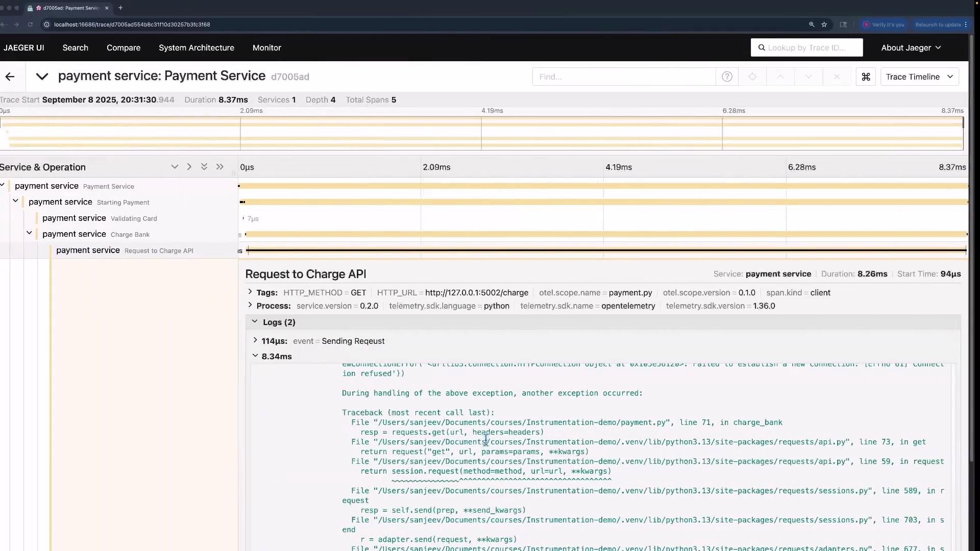Open the Compare nav tab

[124, 47]
